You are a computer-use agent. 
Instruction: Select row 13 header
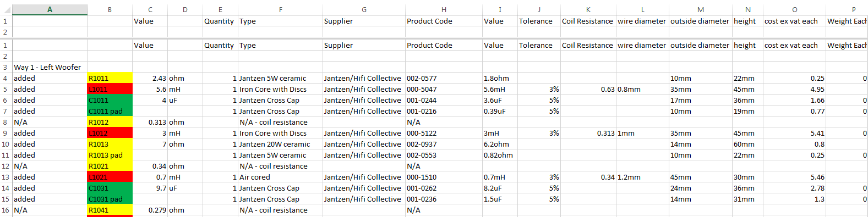click(6, 177)
